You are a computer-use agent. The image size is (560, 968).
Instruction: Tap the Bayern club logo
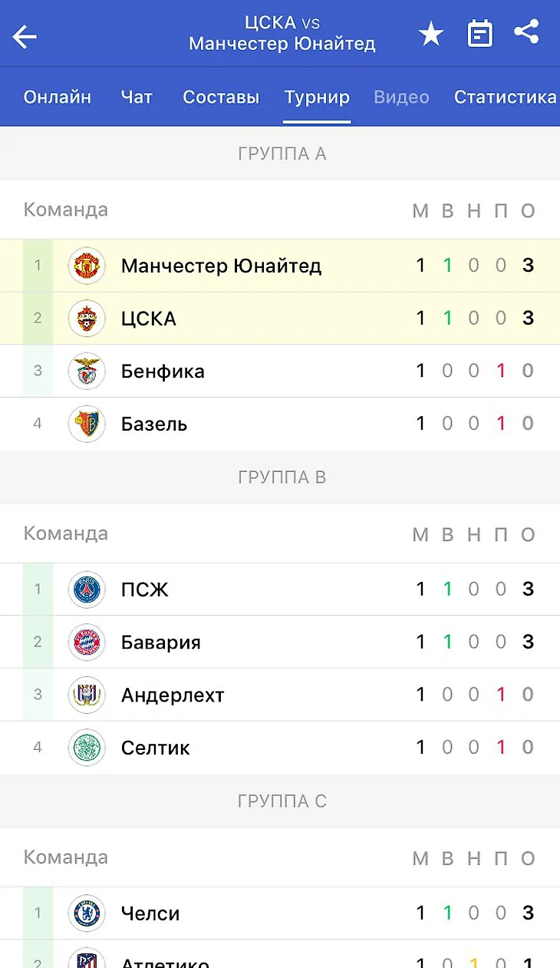(x=86, y=643)
